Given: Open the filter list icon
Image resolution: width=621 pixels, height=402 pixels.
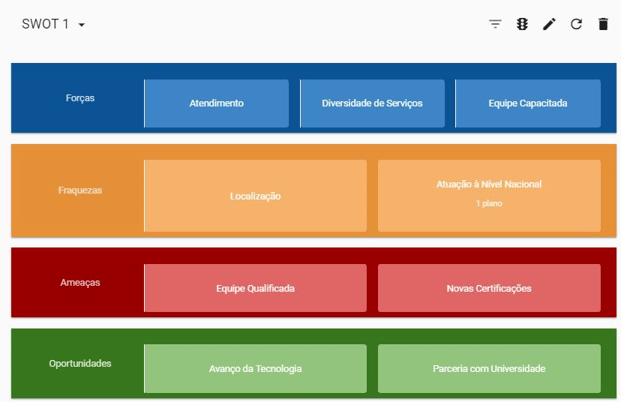Looking at the screenshot, I should coord(495,24).
